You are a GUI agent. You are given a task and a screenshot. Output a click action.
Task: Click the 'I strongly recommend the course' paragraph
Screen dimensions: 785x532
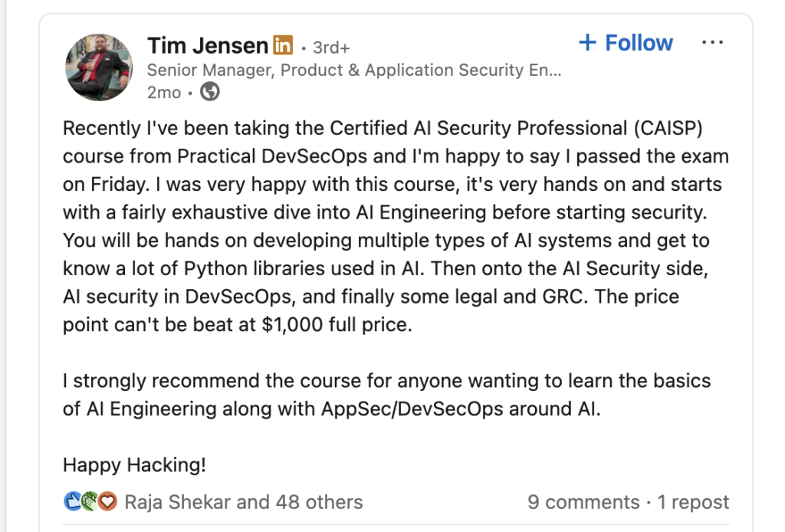coord(386,395)
